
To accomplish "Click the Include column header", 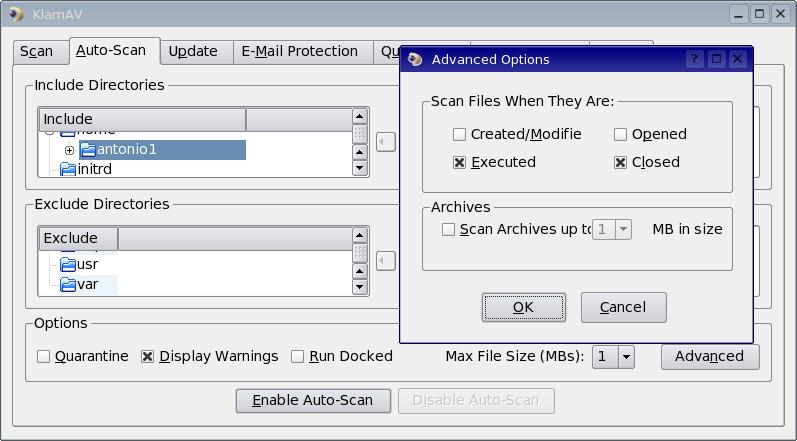I will point(142,119).
